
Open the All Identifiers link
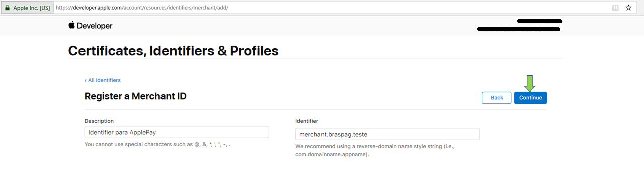point(103,80)
